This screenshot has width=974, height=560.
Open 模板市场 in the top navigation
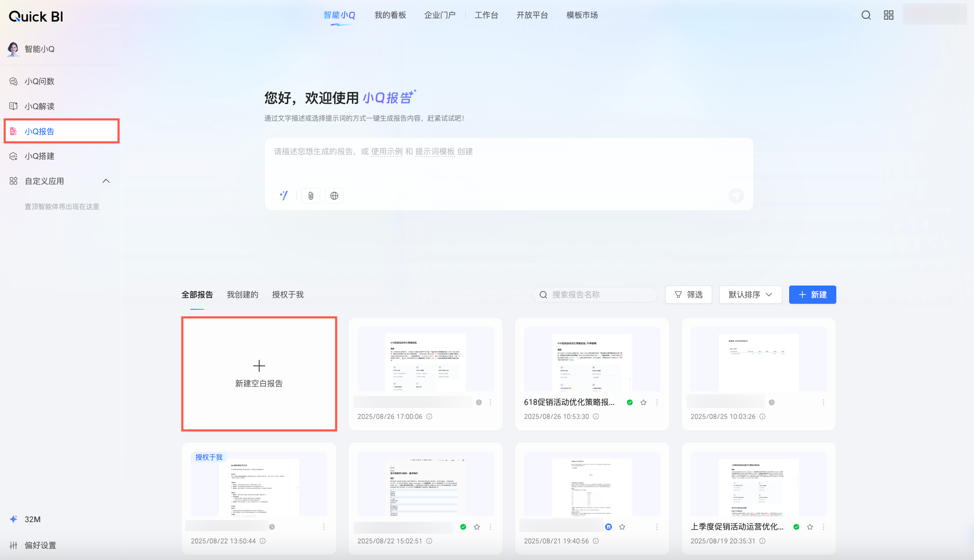(x=582, y=15)
